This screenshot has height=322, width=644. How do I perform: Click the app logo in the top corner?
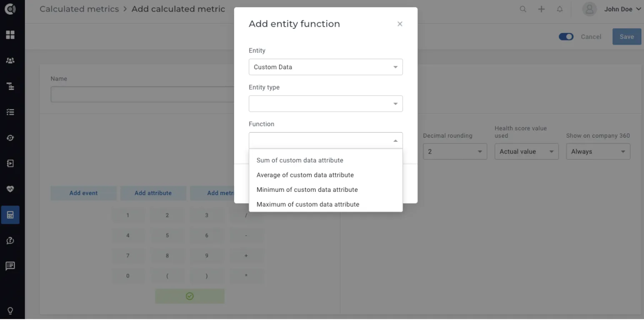(10, 9)
